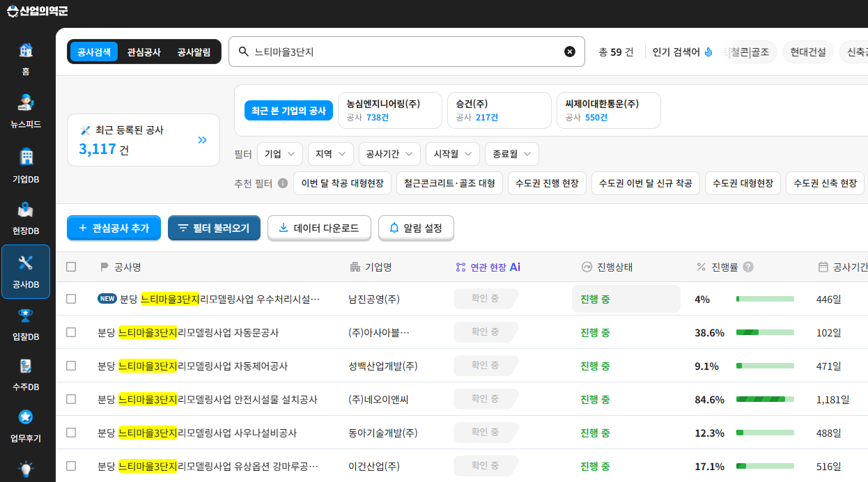Click popular keyword 철콘|골조
Viewport: 868px width, 482px height.
click(750, 52)
